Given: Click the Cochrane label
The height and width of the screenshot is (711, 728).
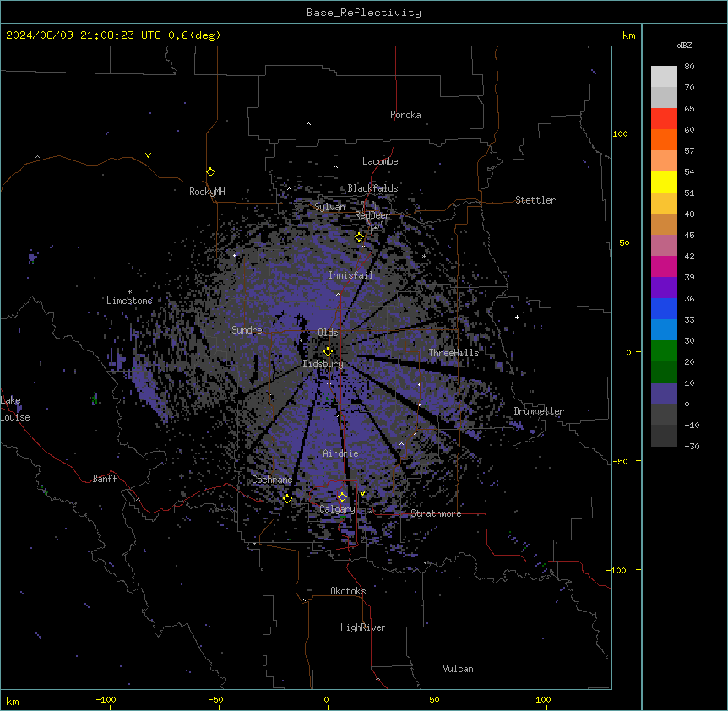Looking at the screenshot, I should (x=272, y=480).
